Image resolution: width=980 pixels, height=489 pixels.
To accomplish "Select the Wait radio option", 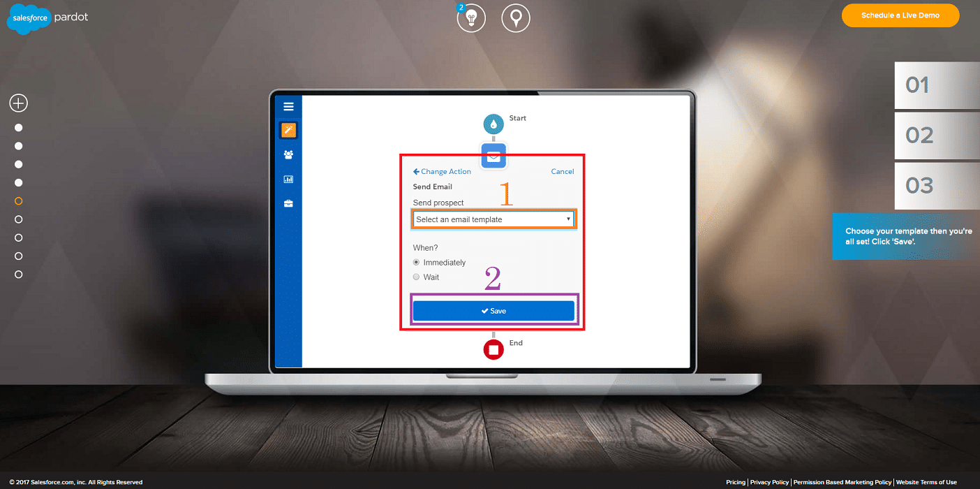I will point(417,277).
